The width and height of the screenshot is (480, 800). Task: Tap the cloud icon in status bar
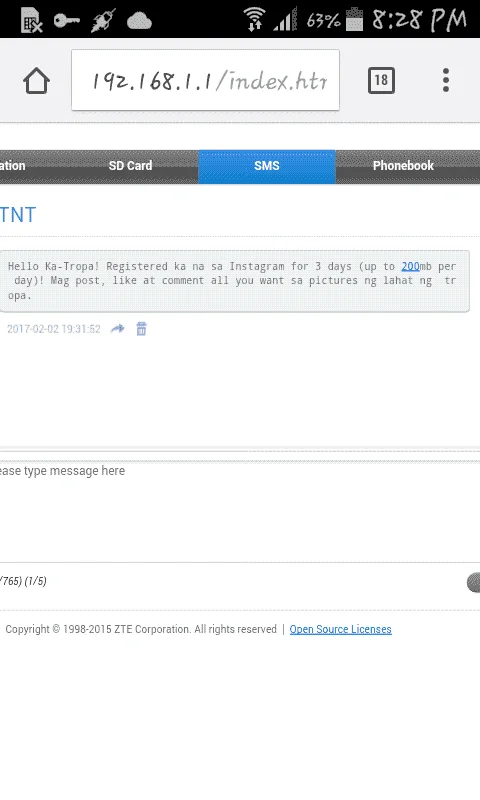[x=139, y=21]
